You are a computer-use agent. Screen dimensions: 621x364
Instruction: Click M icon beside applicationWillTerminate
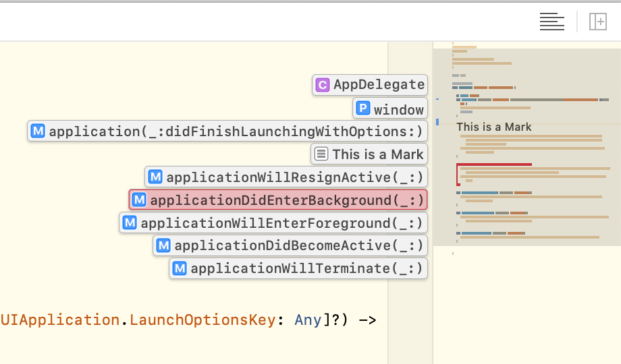coord(180,269)
